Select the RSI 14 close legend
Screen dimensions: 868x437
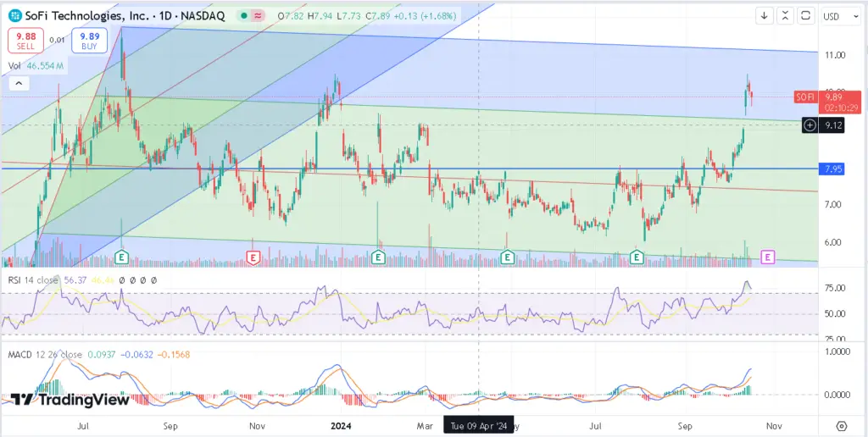pos(34,280)
